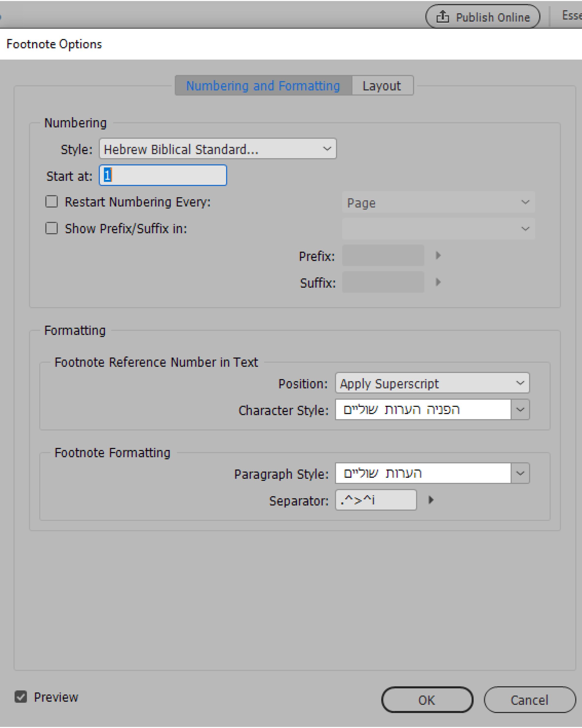Click the Character Style dropdown arrow
This screenshot has height=728, width=582.
[x=520, y=410]
